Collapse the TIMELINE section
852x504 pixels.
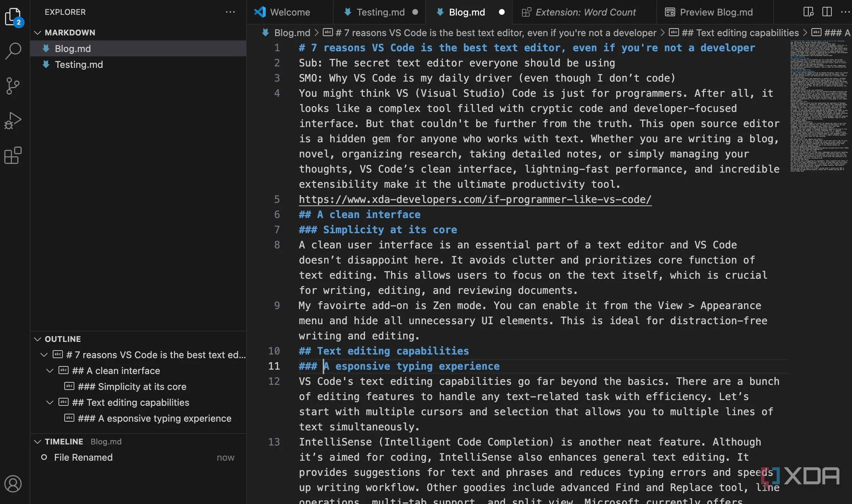click(38, 442)
